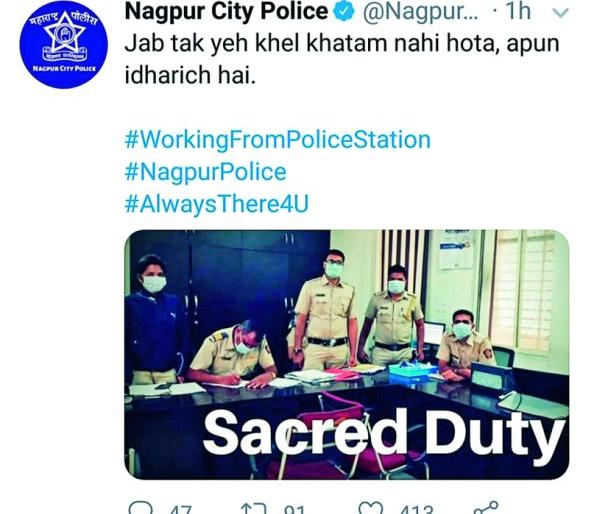Screen dimensions: 589x514
Task: Open the Nagpur City Police profile avatar
Action: [x=64, y=44]
